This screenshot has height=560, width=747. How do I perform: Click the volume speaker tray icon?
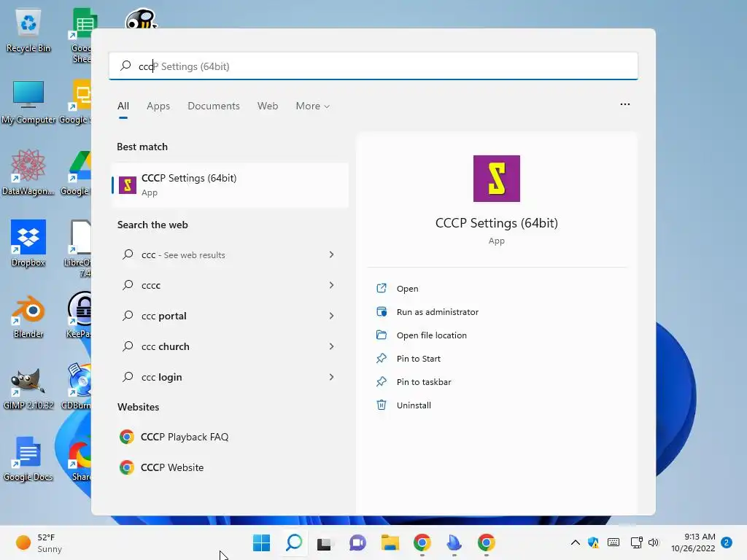pyautogui.click(x=654, y=542)
